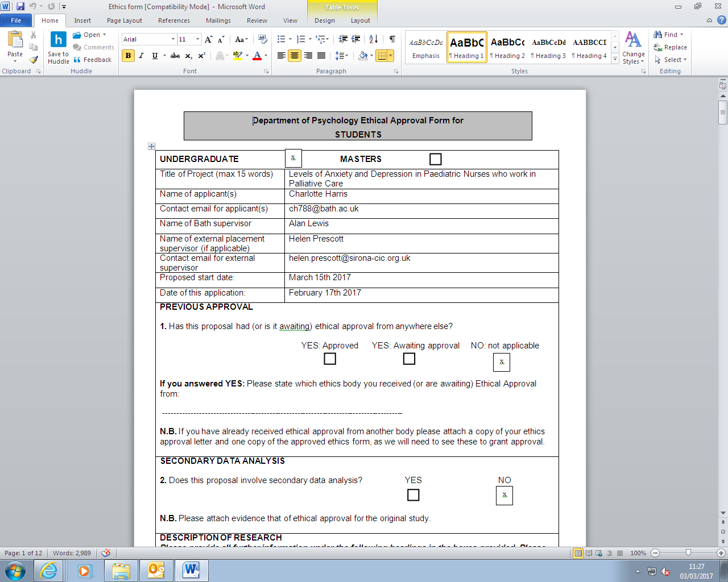Open the Font dialog launcher
The width and height of the screenshot is (728, 582).
[266, 72]
